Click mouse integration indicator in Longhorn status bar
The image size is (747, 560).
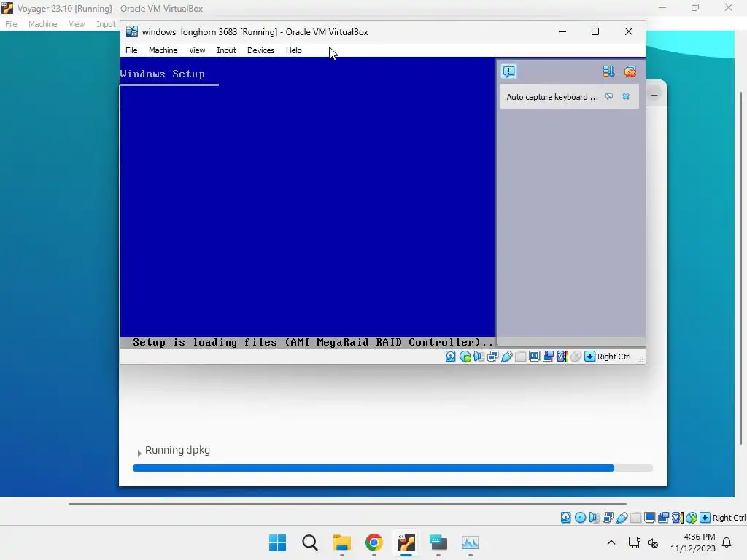tap(576, 357)
